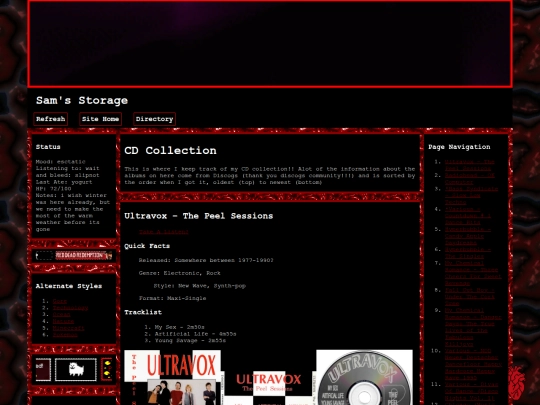Click the Page Navigation heading
The height and width of the screenshot is (405, 540).
[459, 147]
